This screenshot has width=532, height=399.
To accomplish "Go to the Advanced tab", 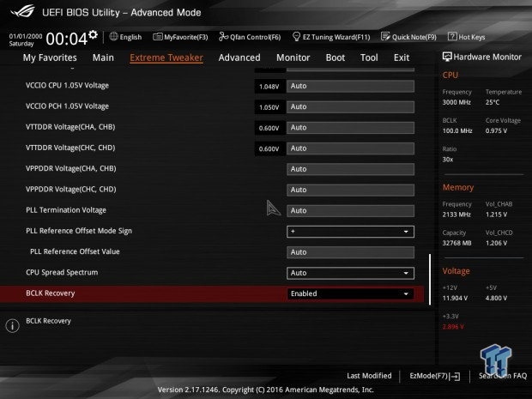I will coord(239,57).
